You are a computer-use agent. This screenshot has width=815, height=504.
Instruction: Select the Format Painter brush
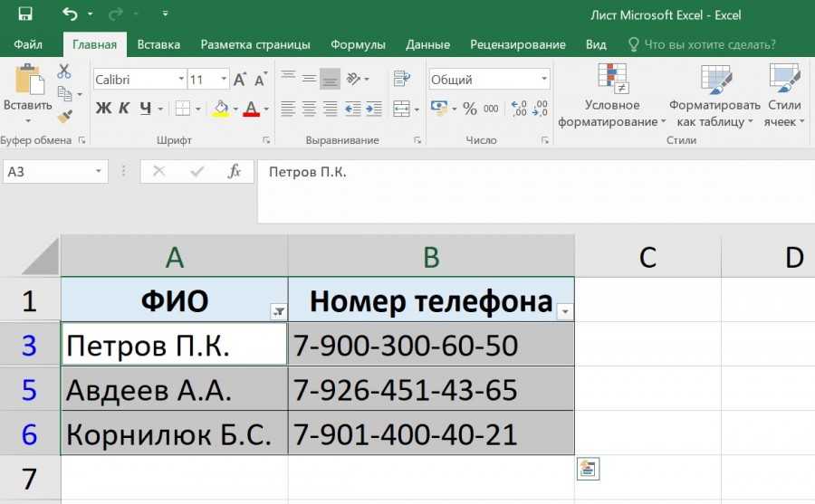click(x=64, y=116)
